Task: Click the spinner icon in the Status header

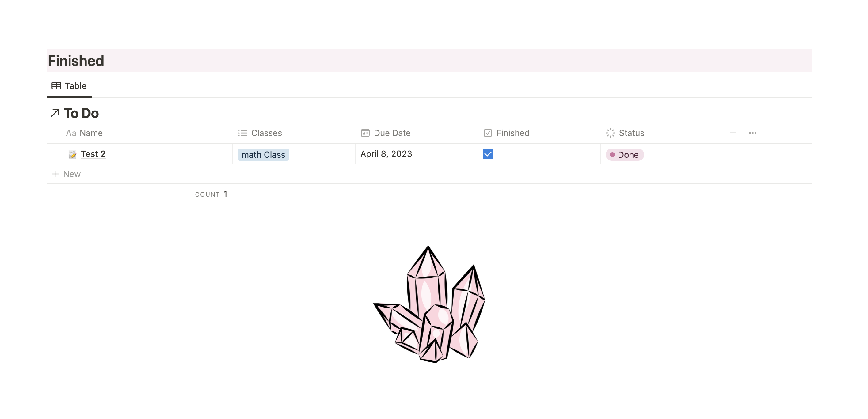Action: 610,133
